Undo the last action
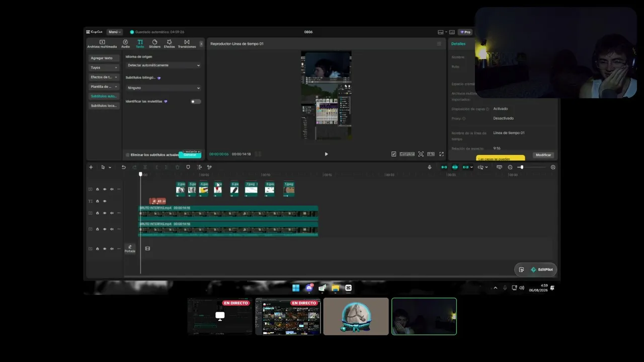 [123, 167]
